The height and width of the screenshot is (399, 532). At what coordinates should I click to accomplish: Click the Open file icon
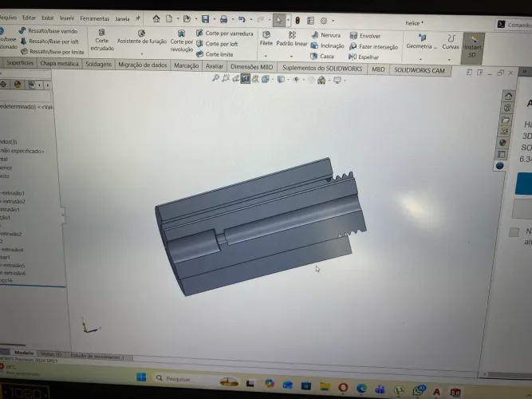[x=187, y=19]
